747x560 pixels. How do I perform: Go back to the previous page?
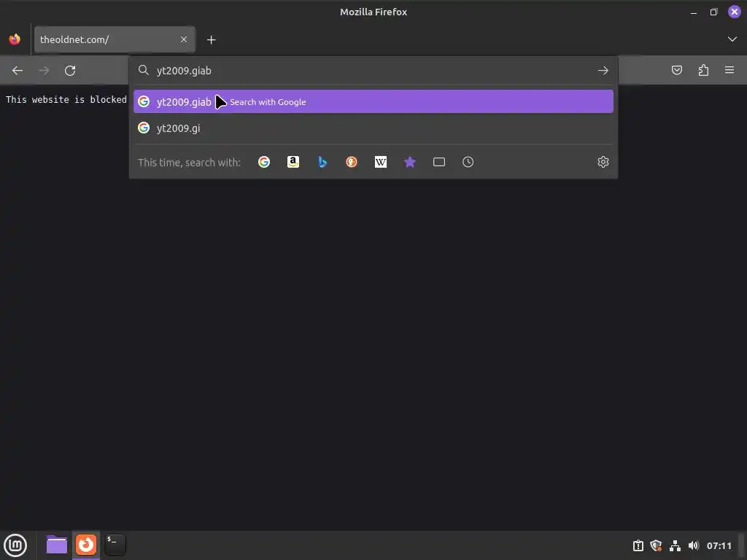18,71
